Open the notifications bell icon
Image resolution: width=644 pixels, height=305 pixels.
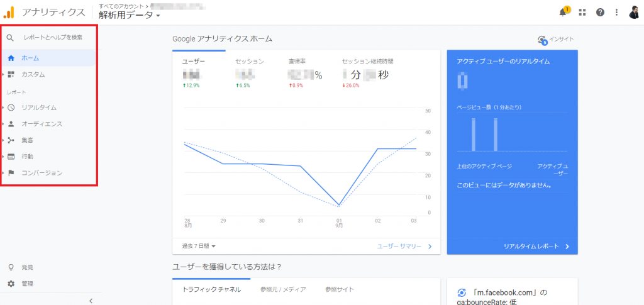[563, 12]
